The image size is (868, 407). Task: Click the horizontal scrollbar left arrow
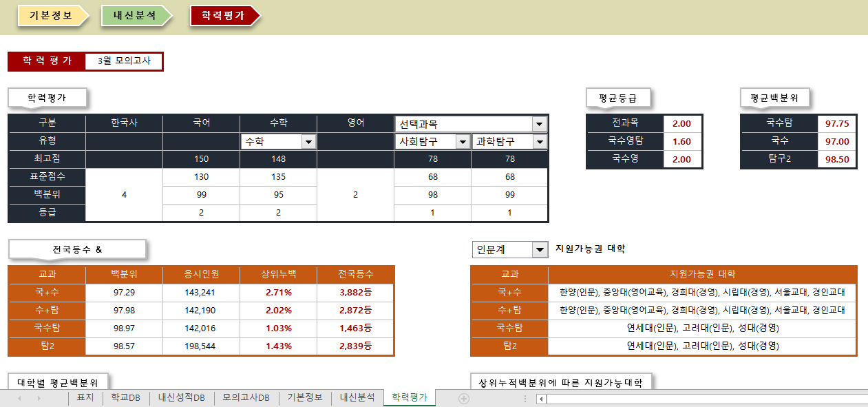tap(542, 398)
